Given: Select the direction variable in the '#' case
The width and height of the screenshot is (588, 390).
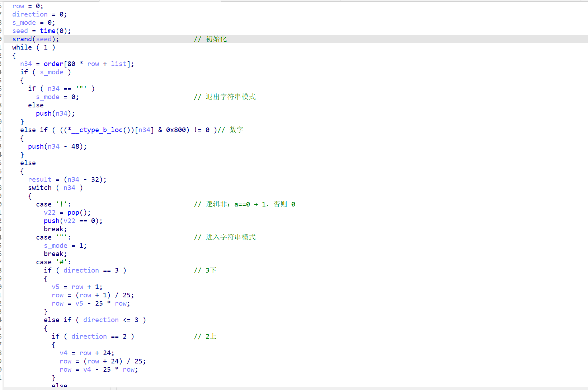Looking at the screenshot, I should tap(81, 270).
